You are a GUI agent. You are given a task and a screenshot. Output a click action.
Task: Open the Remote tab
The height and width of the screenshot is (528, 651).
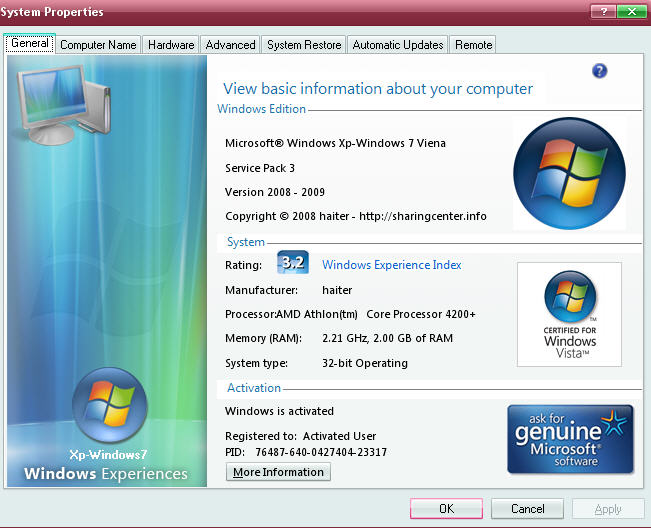point(473,45)
